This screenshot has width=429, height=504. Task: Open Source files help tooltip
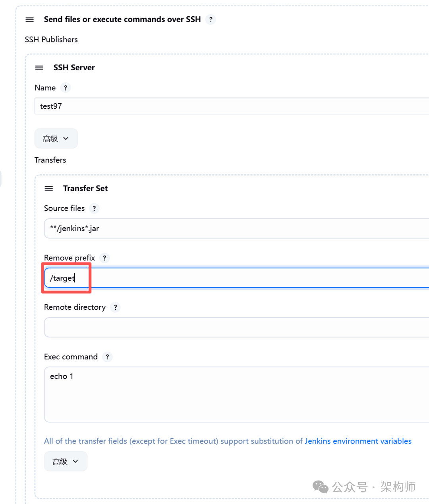tap(94, 208)
